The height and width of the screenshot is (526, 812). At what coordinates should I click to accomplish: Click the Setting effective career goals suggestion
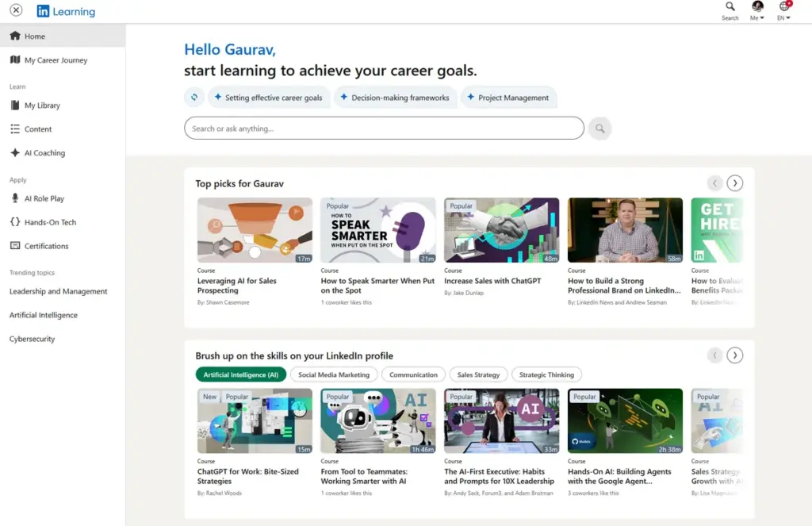[270, 96]
